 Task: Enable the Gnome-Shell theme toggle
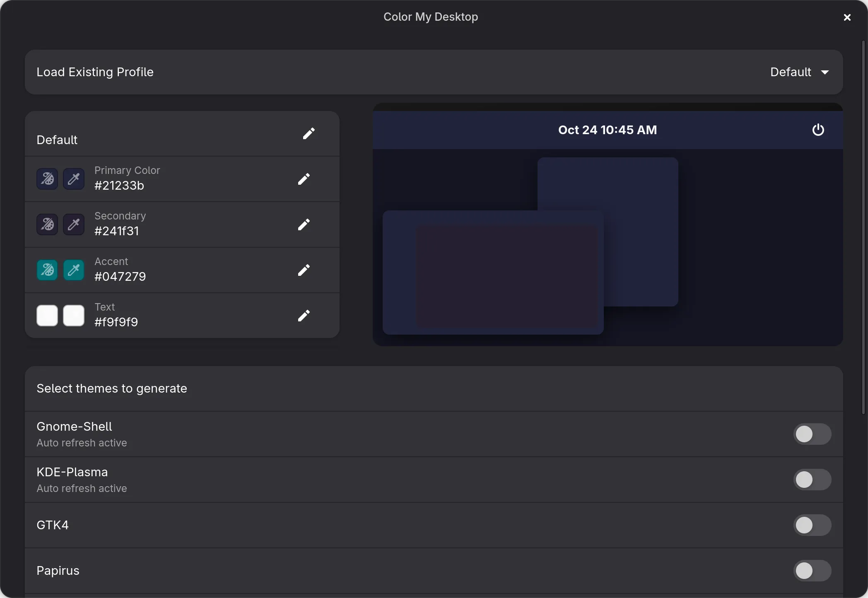point(812,434)
